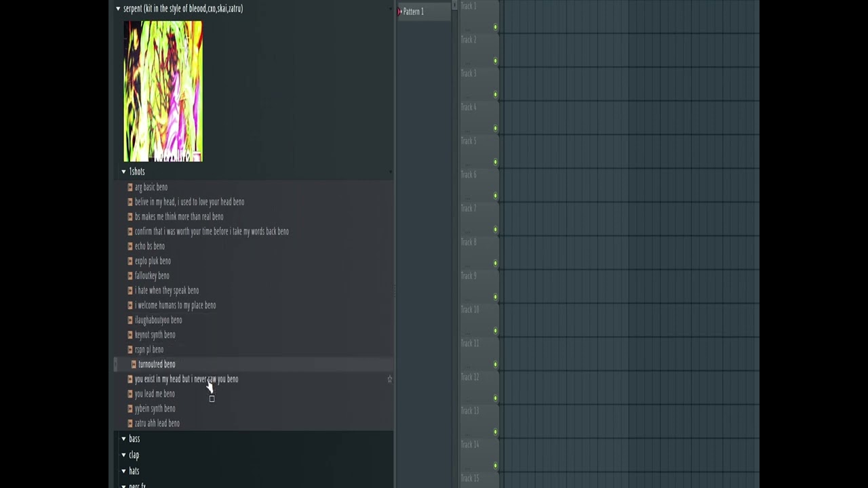The image size is (868, 488).
Task: Select 'confirm that i was worth your time' sample
Action: point(212,231)
